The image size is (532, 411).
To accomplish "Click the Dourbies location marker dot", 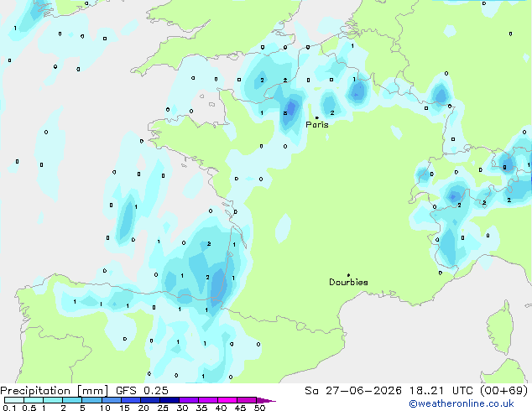I will pyautogui.click(x=348, y=275).
